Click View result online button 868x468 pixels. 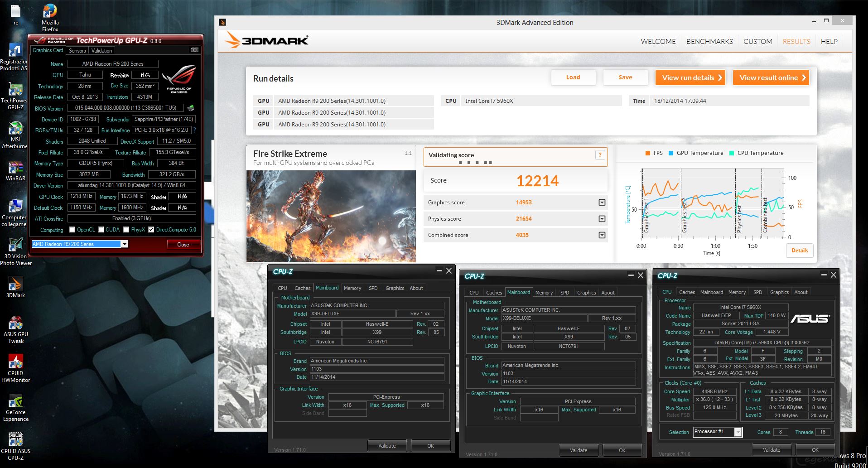(771, 77)
